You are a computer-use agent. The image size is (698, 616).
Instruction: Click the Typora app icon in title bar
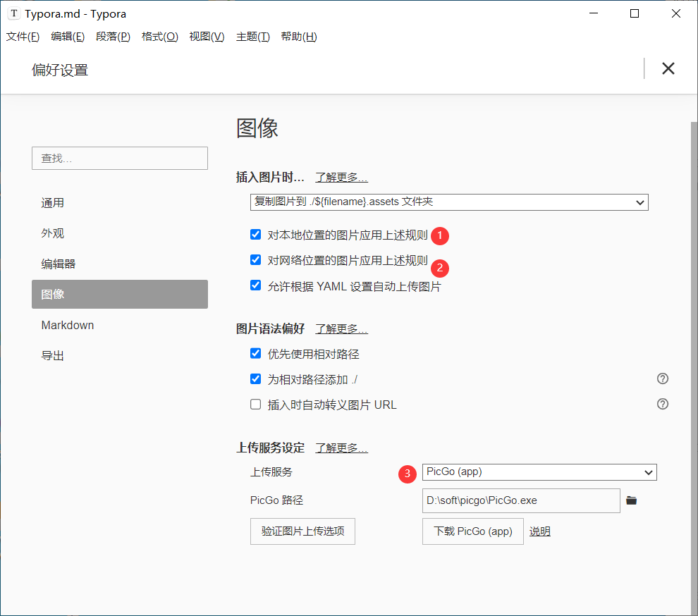(14, 14)
